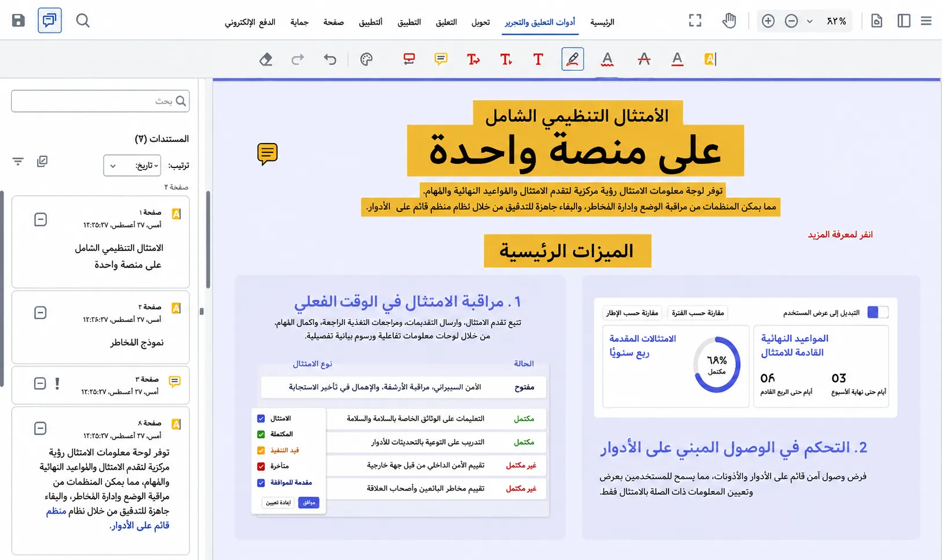Open the صفحة tab
Screen dimensions: 942x560
334,22
